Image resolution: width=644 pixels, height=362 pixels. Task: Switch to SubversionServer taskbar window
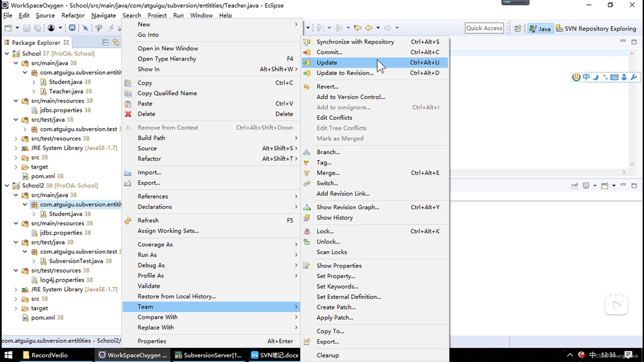coord(209,355)
